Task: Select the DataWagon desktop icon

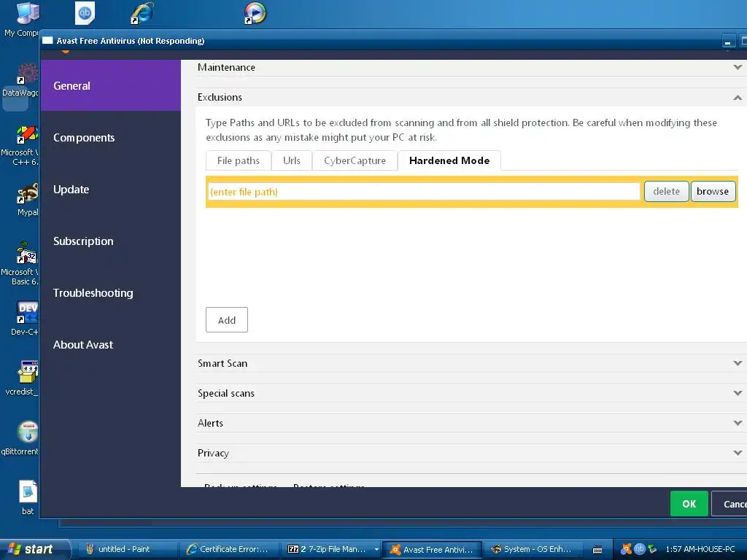Action: (20, 80)
